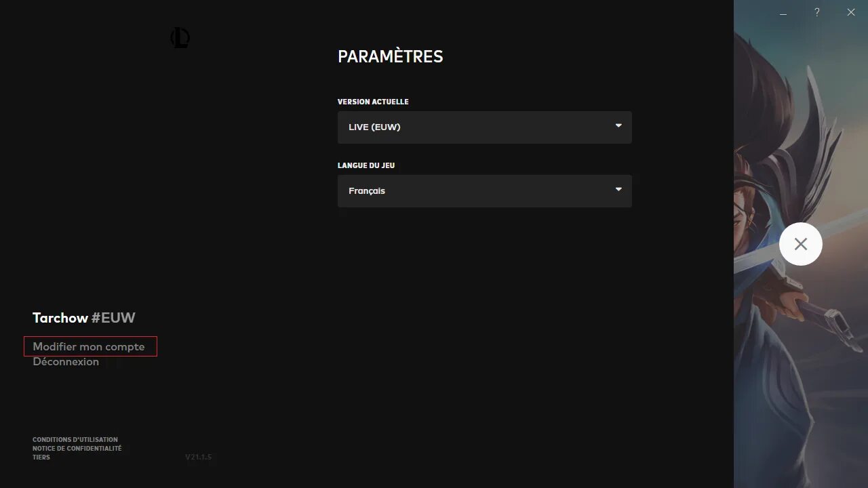Open the Français language dropdown
This screenshot has height=488, width=868.
475,191
